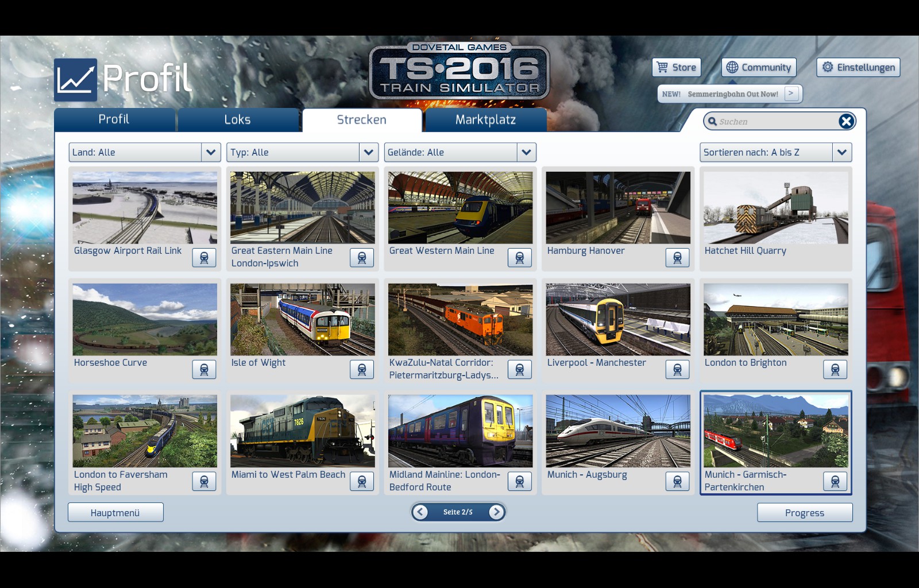919x588 pixels.
Task: Open the Store
Action: coord(677,67)
